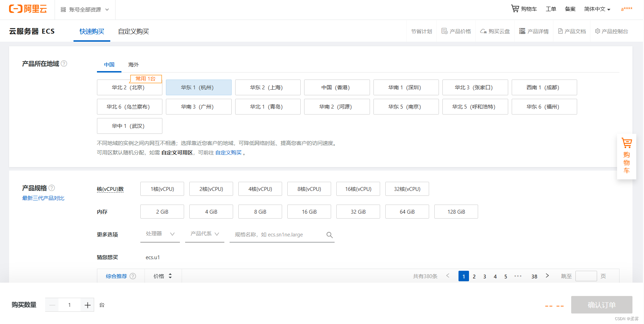Go to previous page arrow in pagination
This screenshot has height=324, width=644.
coord(448,276)
